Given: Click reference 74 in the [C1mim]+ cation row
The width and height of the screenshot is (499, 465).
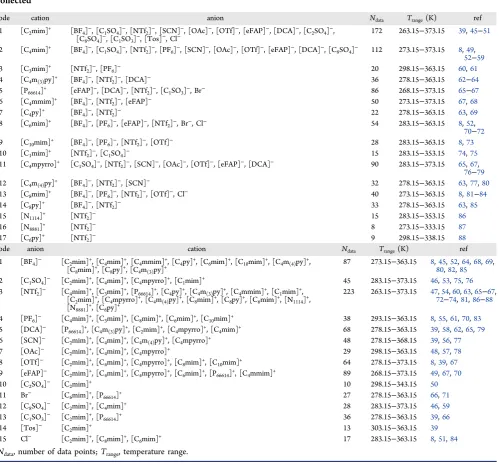Looking at the screenshot, I should pos(462,154).
